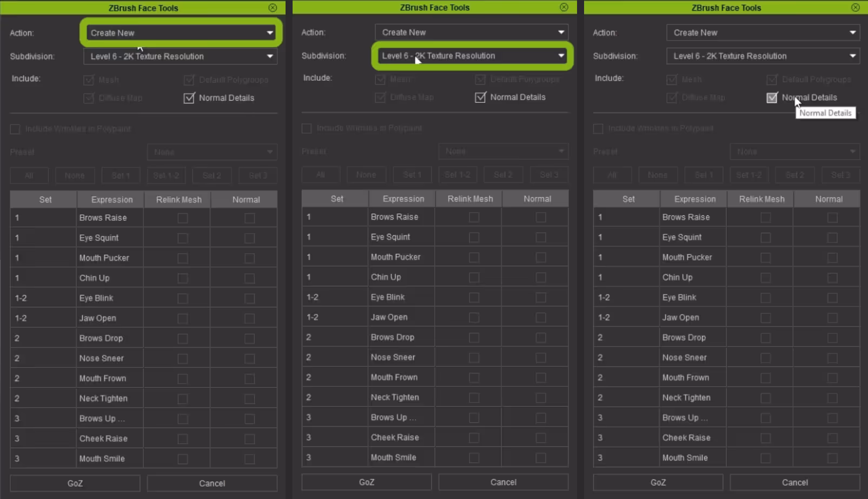Close the middle ZBrush Face Tools panel
The height and width of the screenshot is (499, 868).
564,7
